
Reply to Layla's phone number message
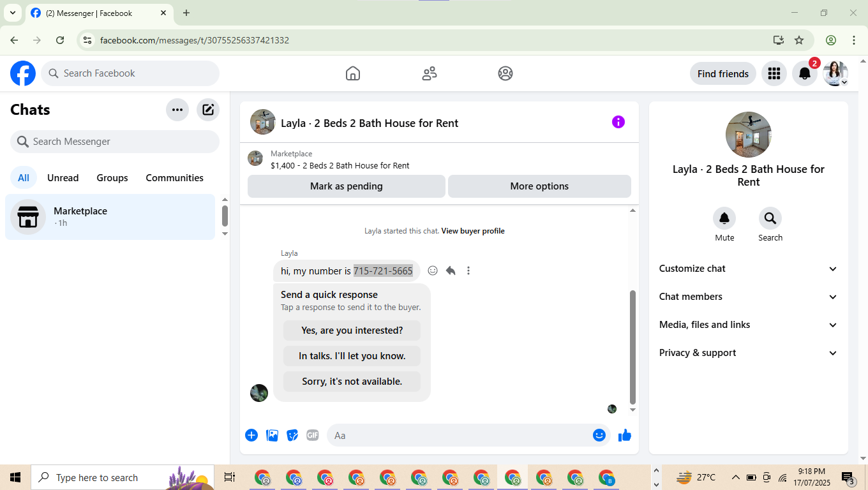[x=451, y=271]
